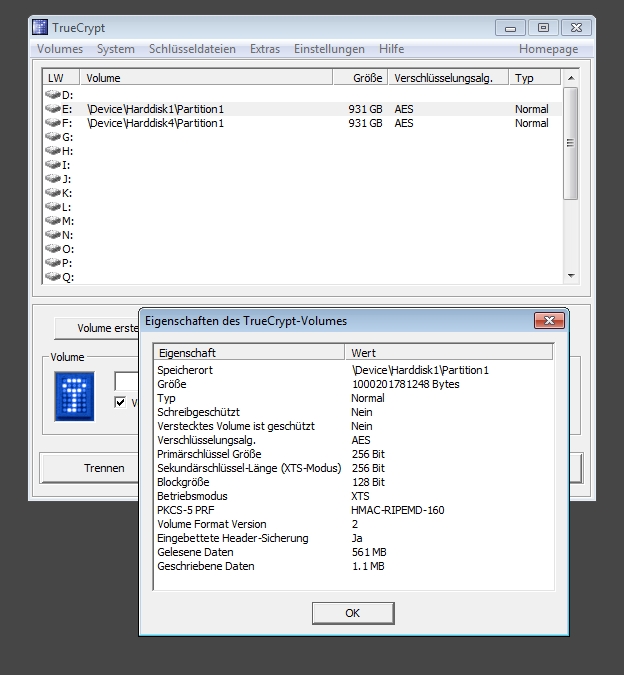This screenshot has width=624, height=675.
Task: Click the Volume Format Version row
Action: (354, 524)
